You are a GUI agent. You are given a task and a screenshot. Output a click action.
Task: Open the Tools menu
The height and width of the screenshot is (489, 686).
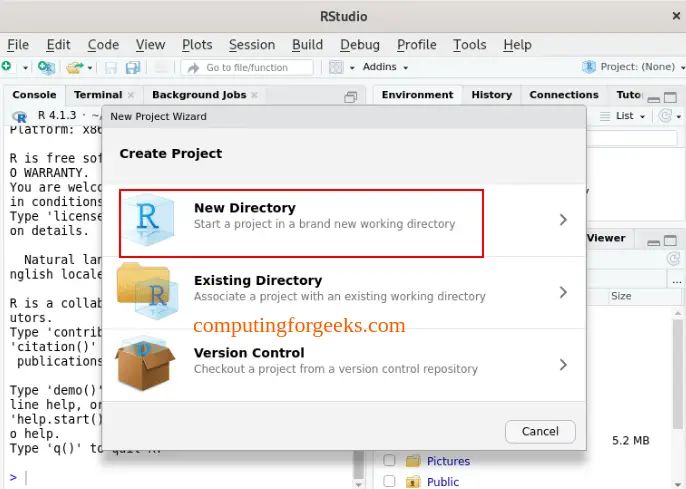click(x=469, y=45)
